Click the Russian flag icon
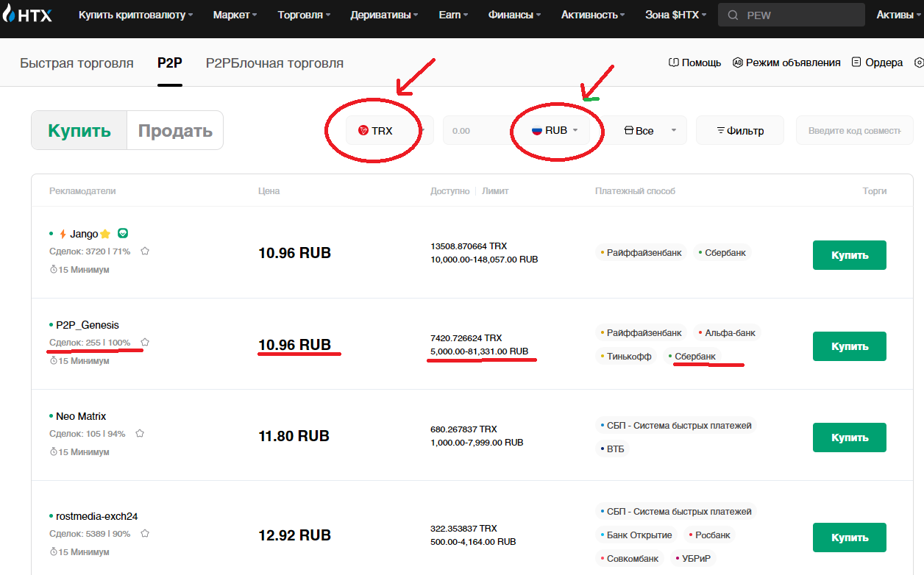Screen dimensions: 924x575 coord(537,130)
